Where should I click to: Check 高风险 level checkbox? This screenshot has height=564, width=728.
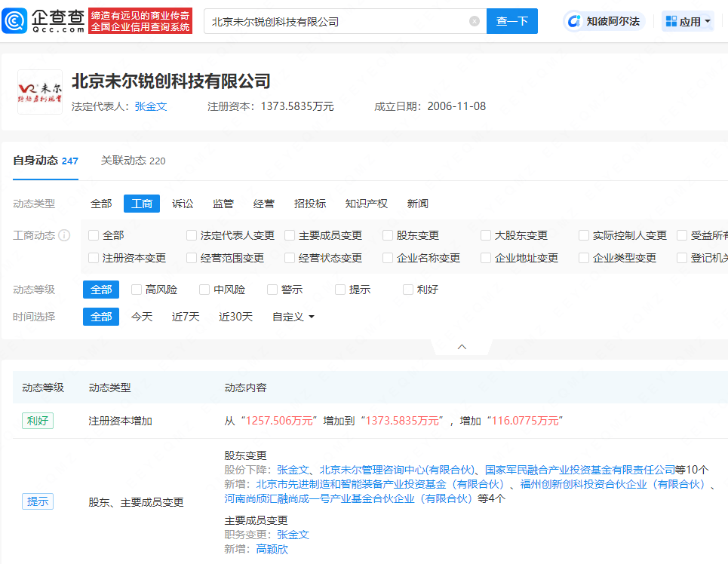coord(137,290)
